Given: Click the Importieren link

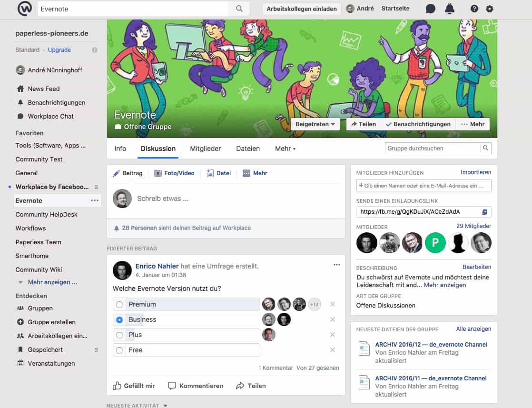Looking at the screenshot, I should pos(476,172).
